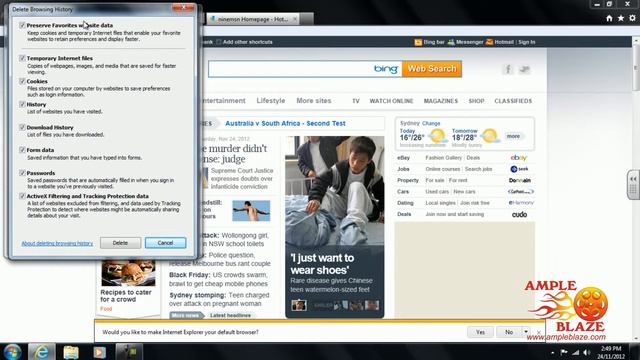Click the Sign in link
Image resolution: width=640 pixels, height=360 pixels.
[527, 42]
